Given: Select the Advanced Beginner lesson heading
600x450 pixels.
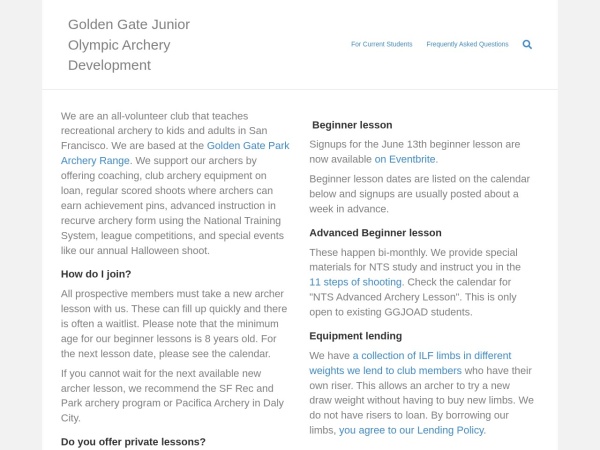Looking at the screenshot, I should [x=375, y=233].
